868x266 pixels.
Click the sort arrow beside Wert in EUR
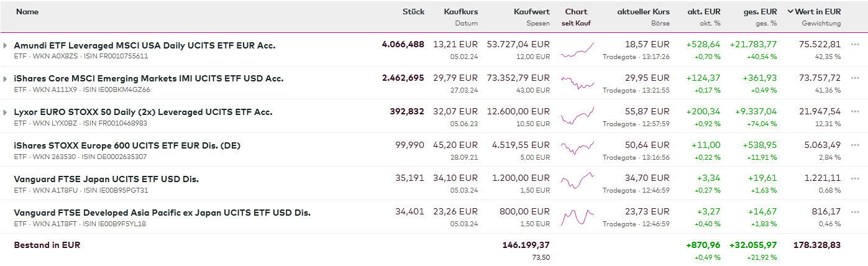790,12
